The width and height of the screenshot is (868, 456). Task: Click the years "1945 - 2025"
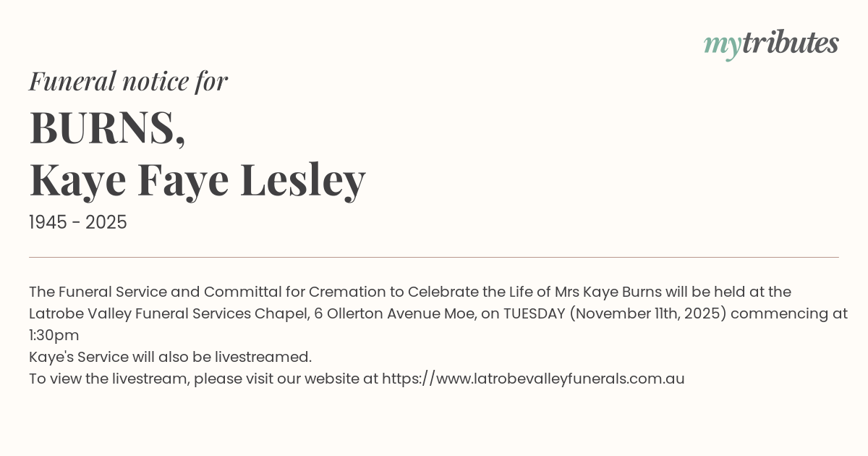[x=78, y=223]
